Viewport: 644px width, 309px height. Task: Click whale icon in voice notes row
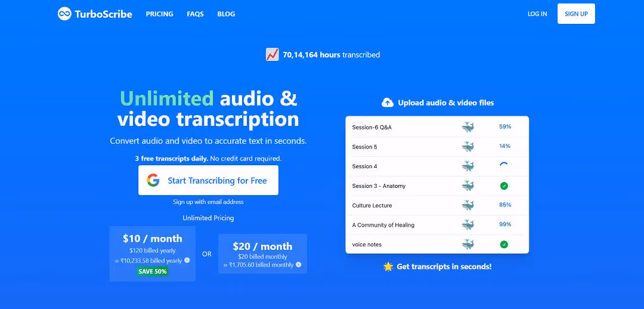click(467, 244)
